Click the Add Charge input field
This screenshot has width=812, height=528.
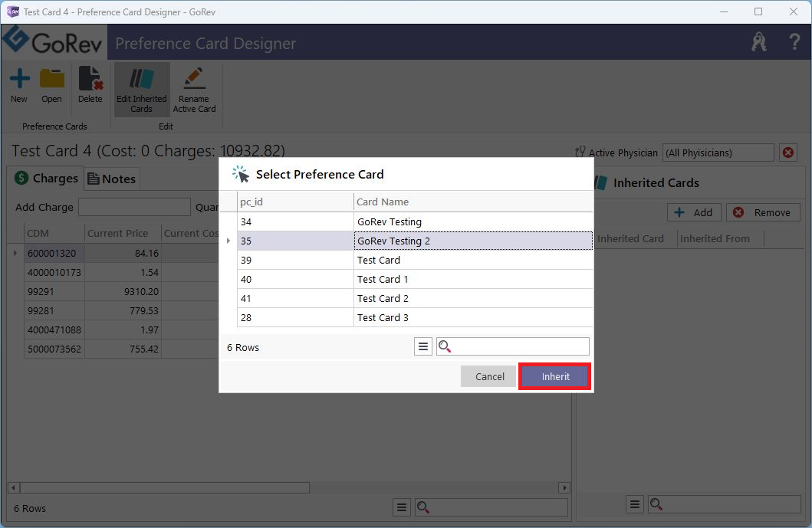[x=135, y=207]
